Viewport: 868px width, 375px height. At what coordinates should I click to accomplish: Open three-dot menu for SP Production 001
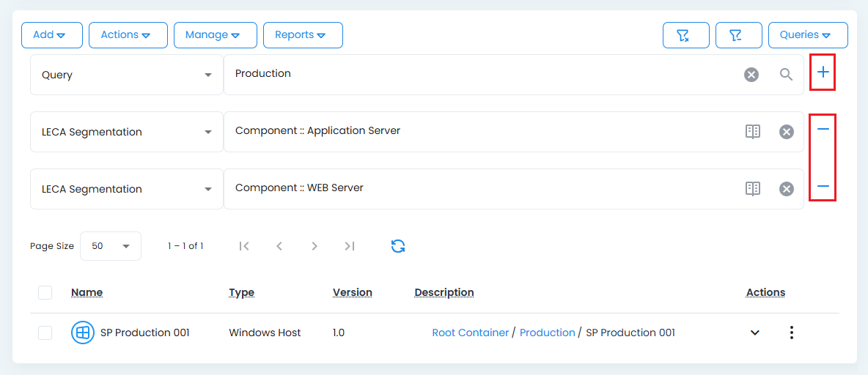point(791,333)
